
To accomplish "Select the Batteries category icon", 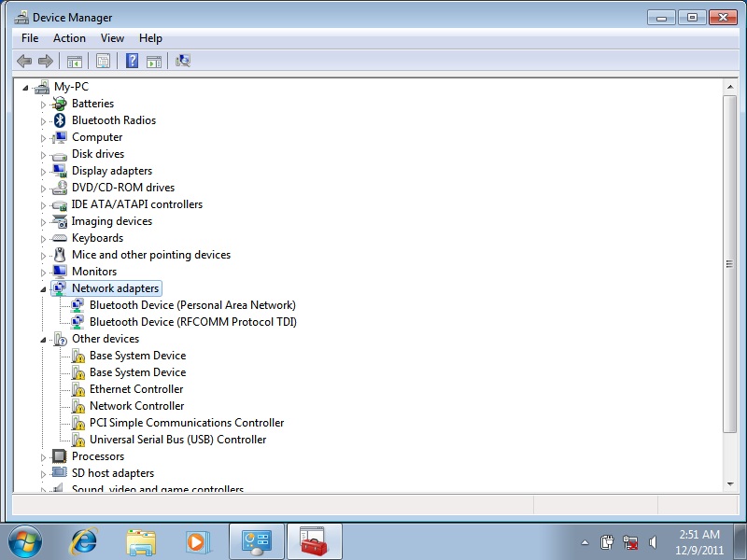I will (60, 104).
